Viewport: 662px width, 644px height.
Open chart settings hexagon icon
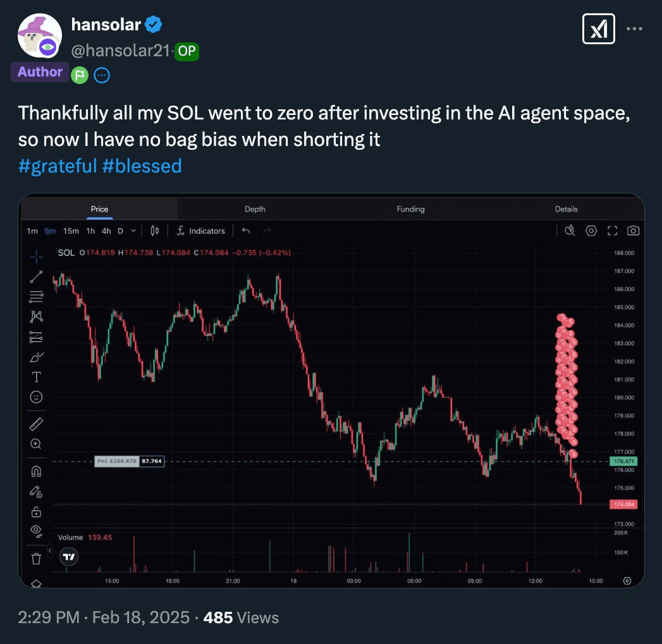point(591,231)
